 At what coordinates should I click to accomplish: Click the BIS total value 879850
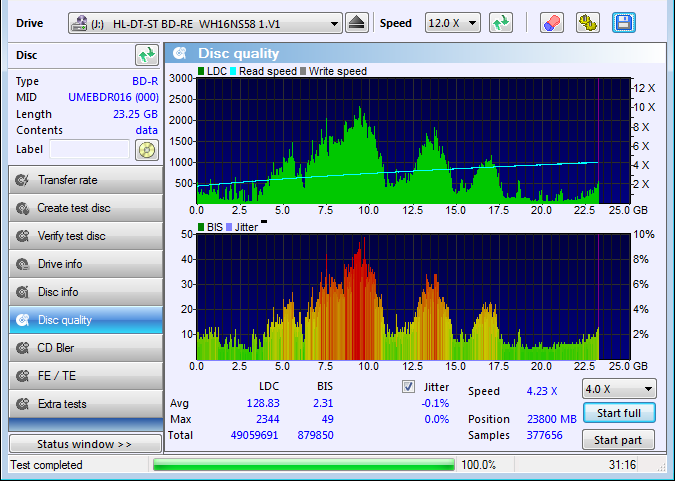(x=316, y=435)
